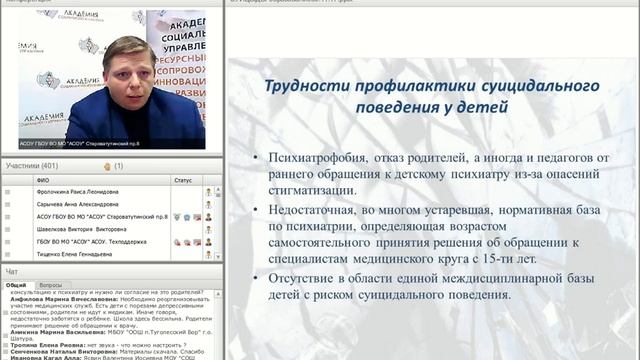The image size is (640, 360).
Task: Click third status icon in Староватутинский пр.8 row
Action: pyautogui.click(x=197, y=217)
